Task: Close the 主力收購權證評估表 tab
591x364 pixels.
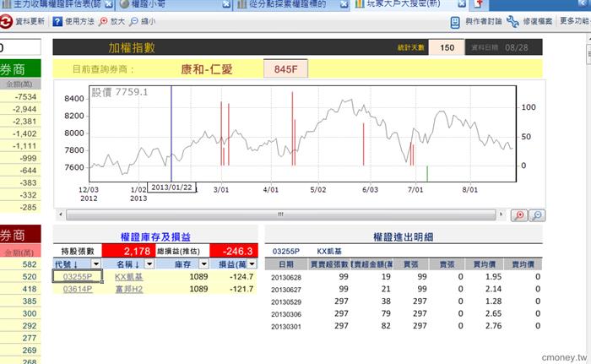Action: pyautogui.click(x=109, y=4)
